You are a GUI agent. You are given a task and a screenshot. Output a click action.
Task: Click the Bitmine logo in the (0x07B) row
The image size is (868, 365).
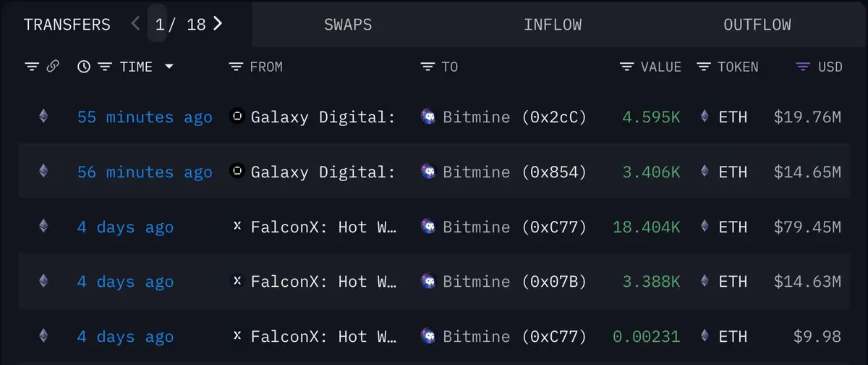pos(428,281)
